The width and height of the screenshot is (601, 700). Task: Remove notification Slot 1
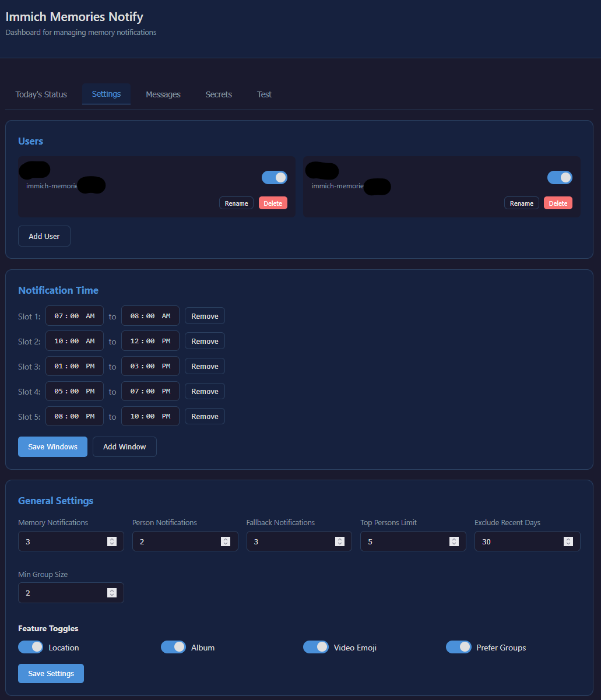[x=205, y=316]
